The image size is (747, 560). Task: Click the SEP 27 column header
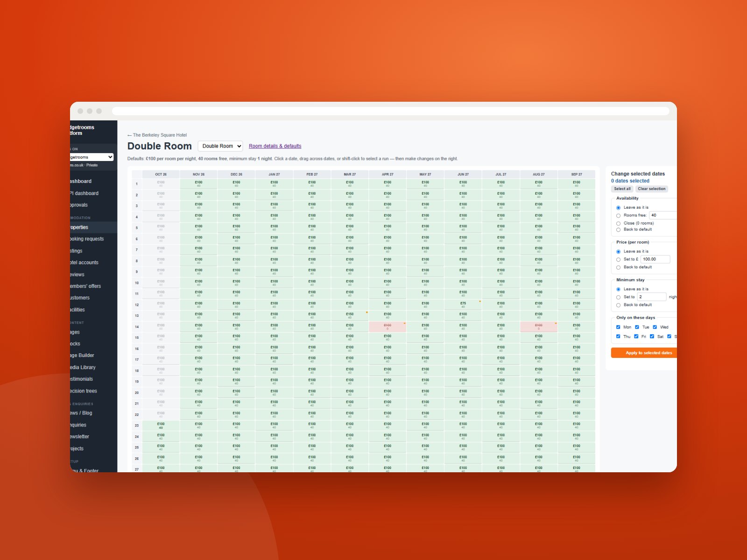click(x=577, y=174)
